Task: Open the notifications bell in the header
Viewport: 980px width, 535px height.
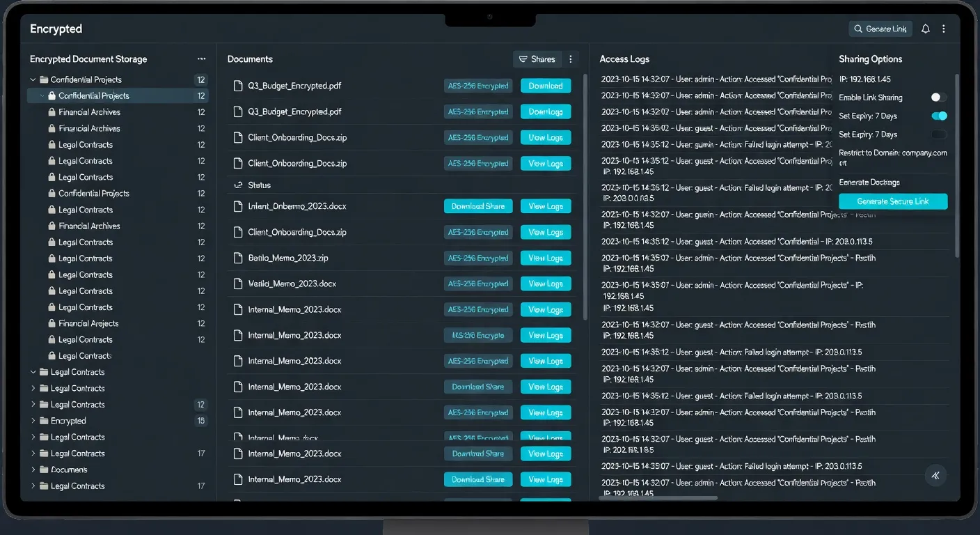Action: pyautogui.click(x=925, y=29)
